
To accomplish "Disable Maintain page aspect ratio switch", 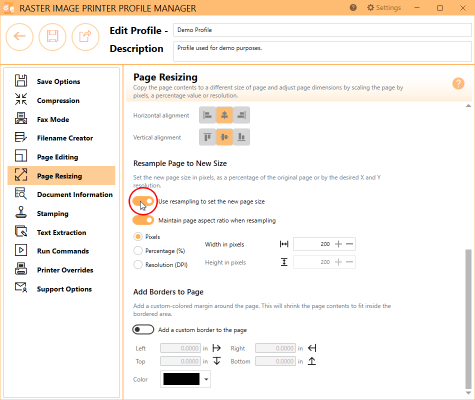I will pos(143,220).
